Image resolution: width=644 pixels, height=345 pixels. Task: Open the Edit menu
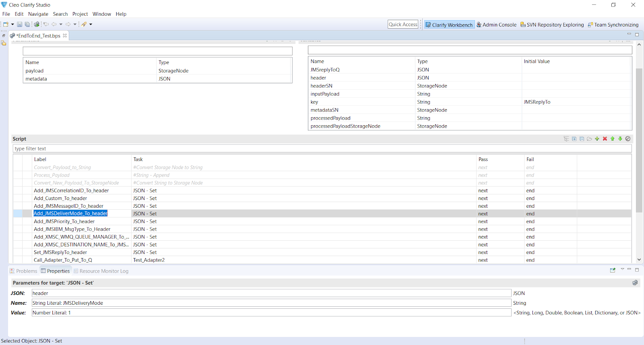[19, 14]
